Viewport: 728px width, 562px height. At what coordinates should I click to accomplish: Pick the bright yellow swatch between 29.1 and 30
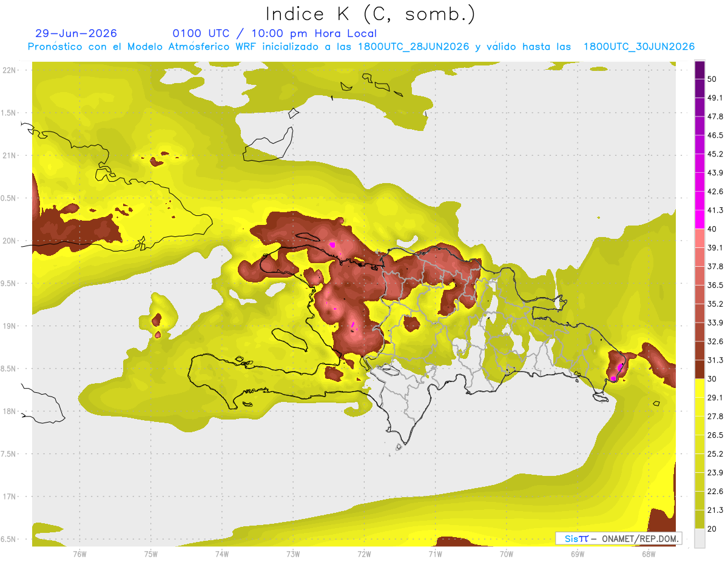(699, 388)
